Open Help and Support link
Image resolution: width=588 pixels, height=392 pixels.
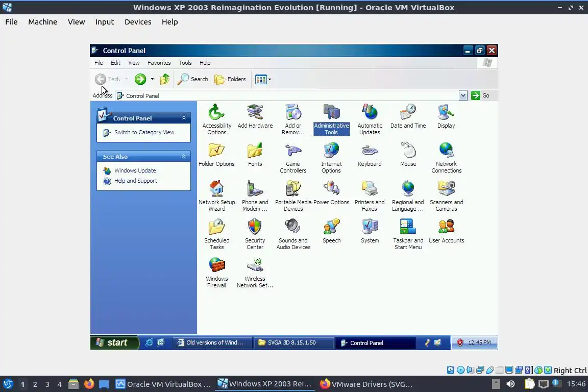135,181
